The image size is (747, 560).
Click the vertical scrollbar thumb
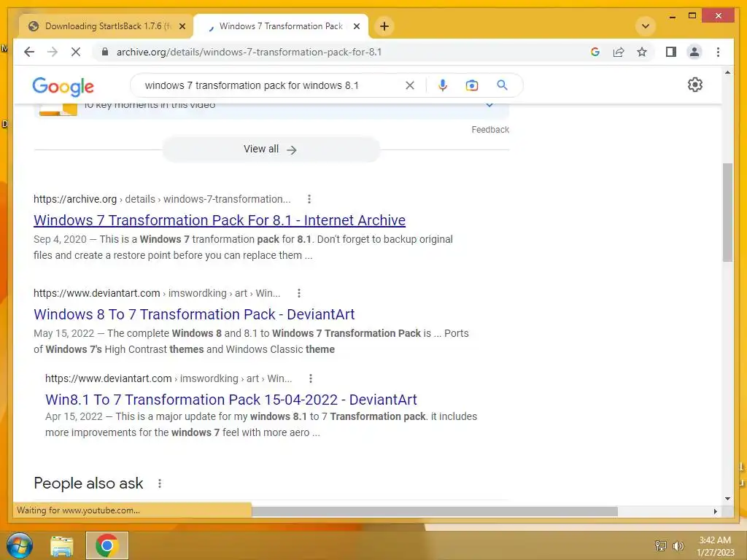coord(727,212)
